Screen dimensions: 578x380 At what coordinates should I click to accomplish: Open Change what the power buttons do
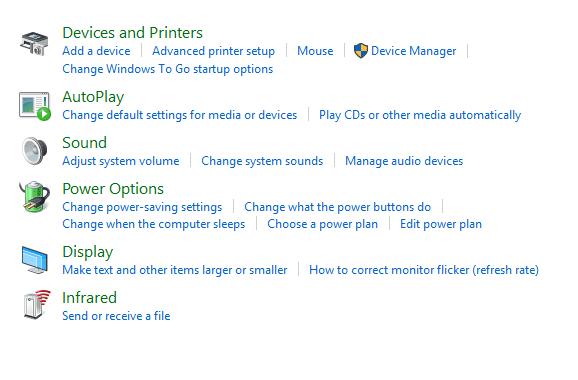point(337,207)
